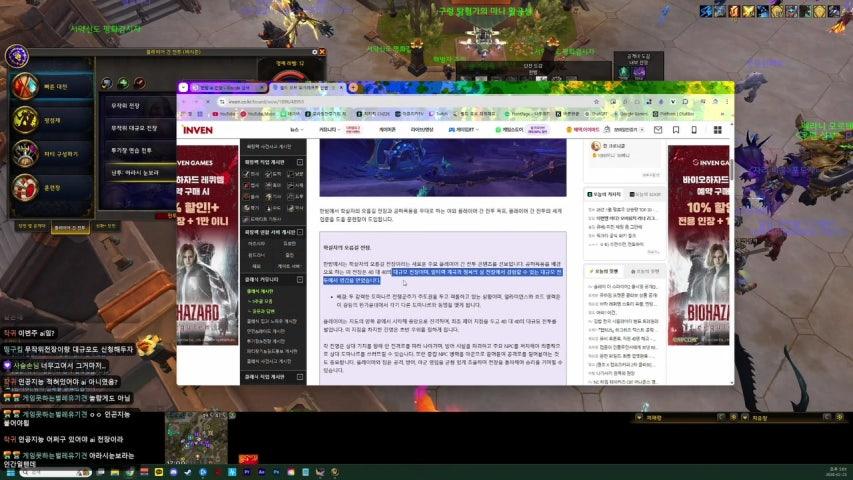This screenshot has width=853, height=480.
Task: Select the 평점제 rated PvP icon
Action: [27, 119]
